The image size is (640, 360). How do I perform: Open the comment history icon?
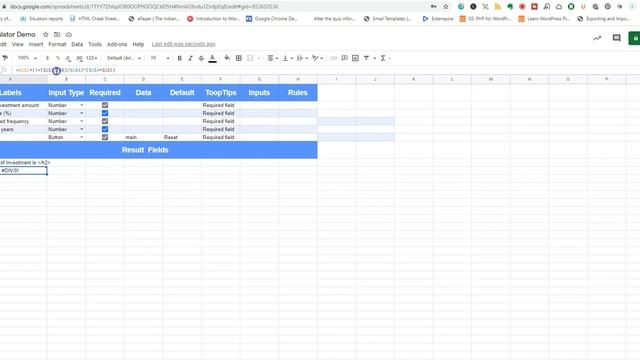[x=616, y=38]
